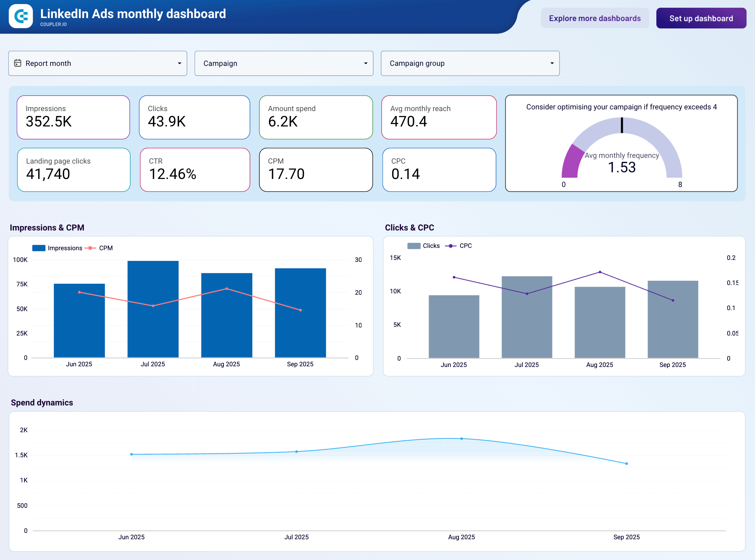Image resolution: width=755 pixels, height=560 pixels.
Task: Toggle the Clicks legend gray swatch
Action: [x=414, y=246]
